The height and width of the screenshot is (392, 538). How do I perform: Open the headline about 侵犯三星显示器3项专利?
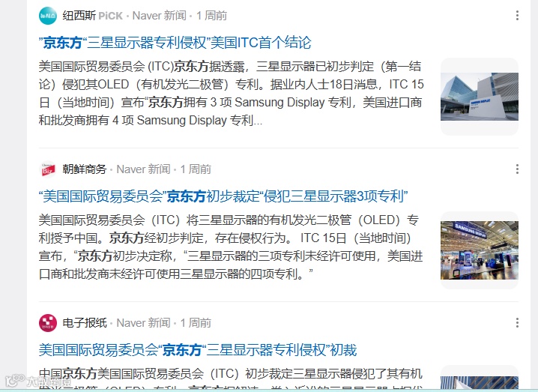point(223,196)
